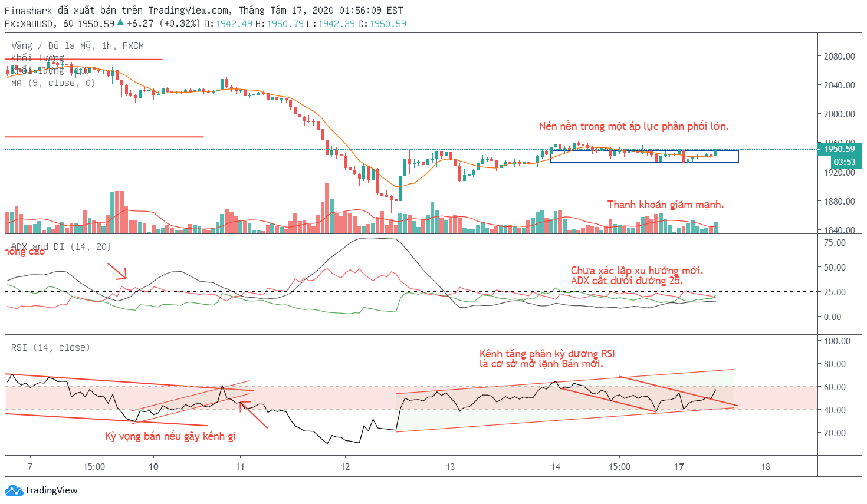The height and width of the screenshot is (504, 867).
Task: Click the 1840.00 price axis value
Action: pyautogui.click(x=839, y=230)
